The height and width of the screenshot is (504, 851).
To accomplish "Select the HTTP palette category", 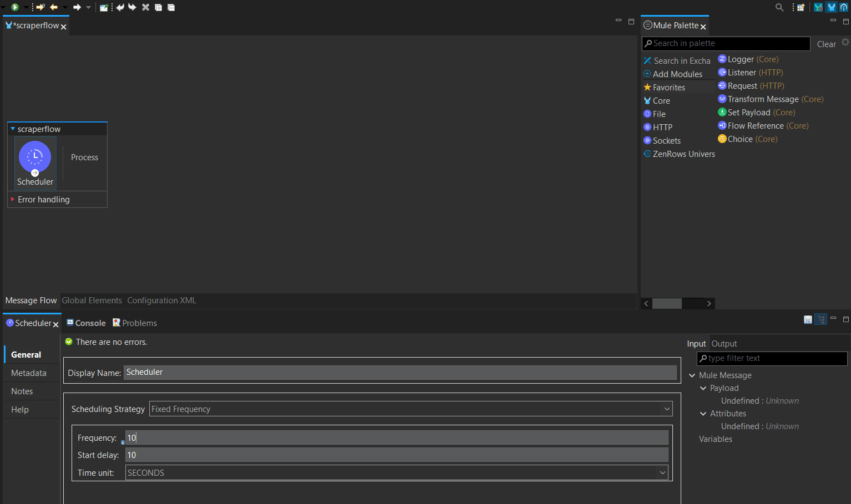I will click(x=658, y=128).
